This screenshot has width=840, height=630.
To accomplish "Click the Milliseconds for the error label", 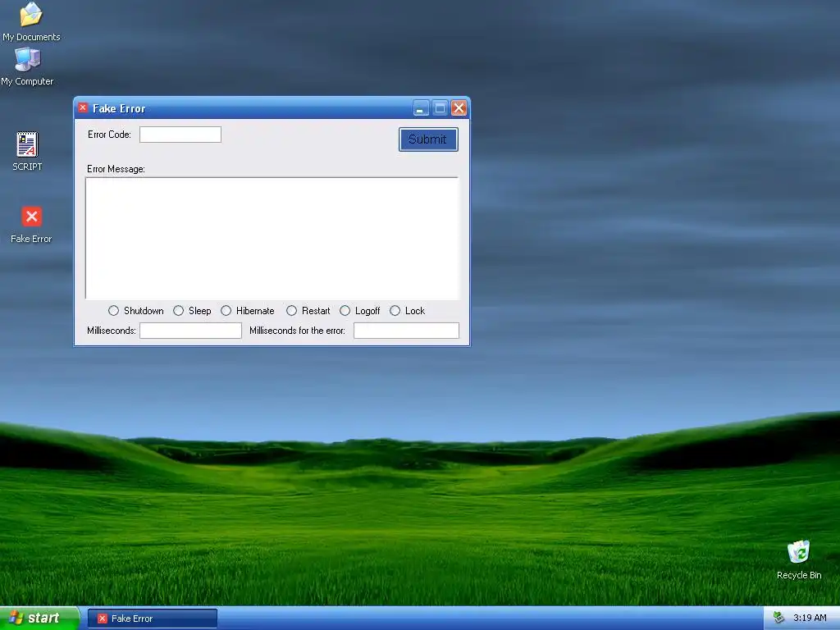I will click(297, 331).
